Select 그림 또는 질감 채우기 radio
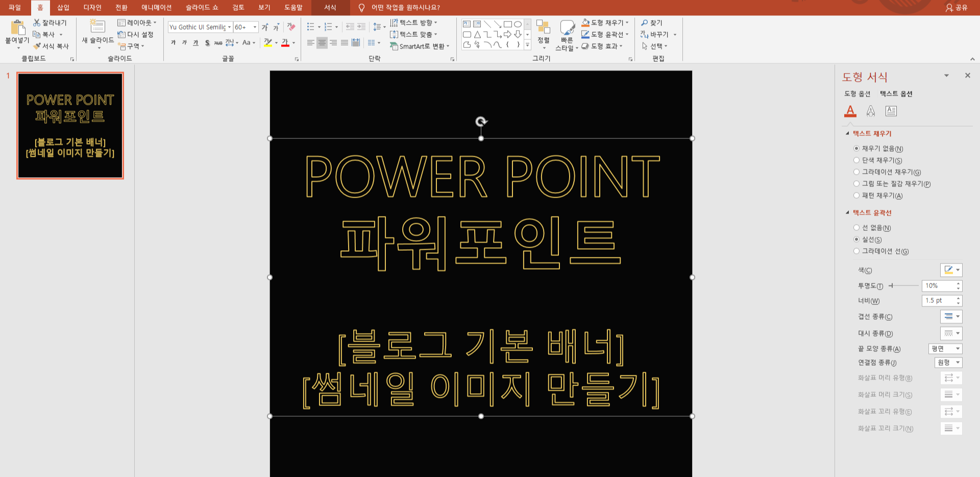The image size is (980, 477). point(856,184)
